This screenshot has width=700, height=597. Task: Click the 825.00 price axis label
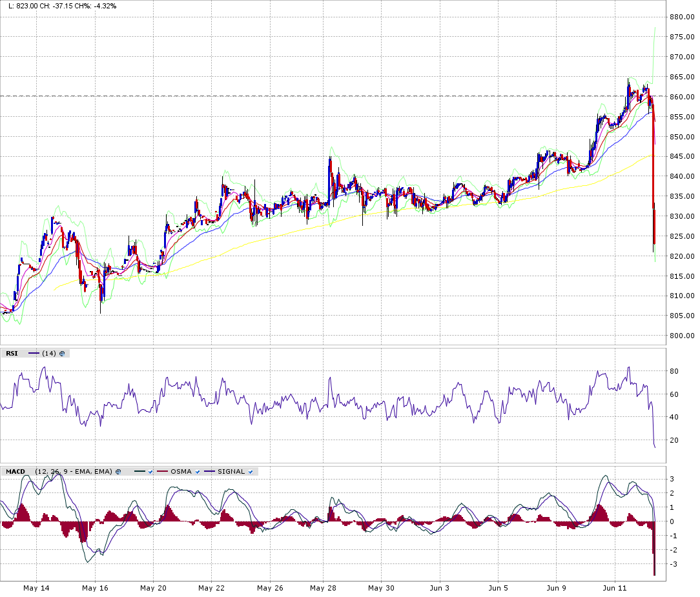point(682,236)
